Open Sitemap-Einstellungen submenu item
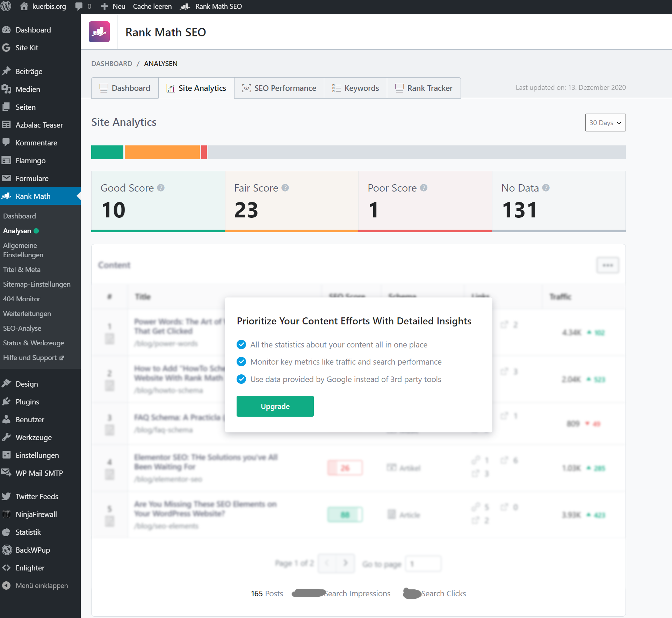 coord(37,284)
